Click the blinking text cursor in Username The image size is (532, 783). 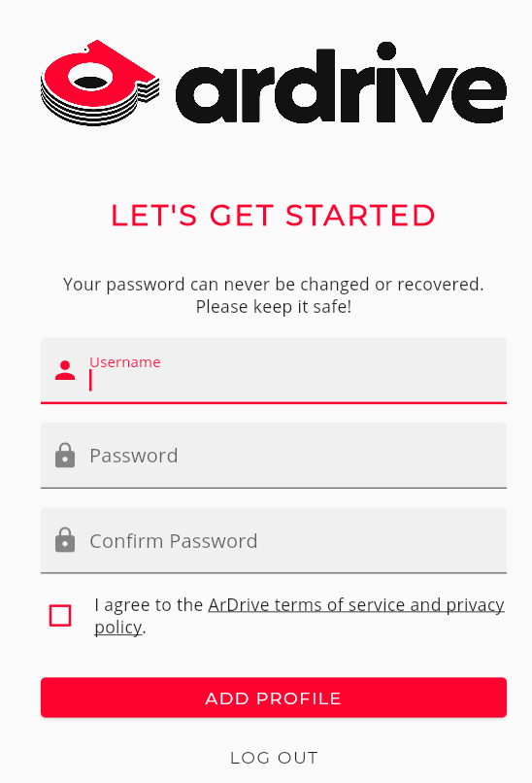90,381
